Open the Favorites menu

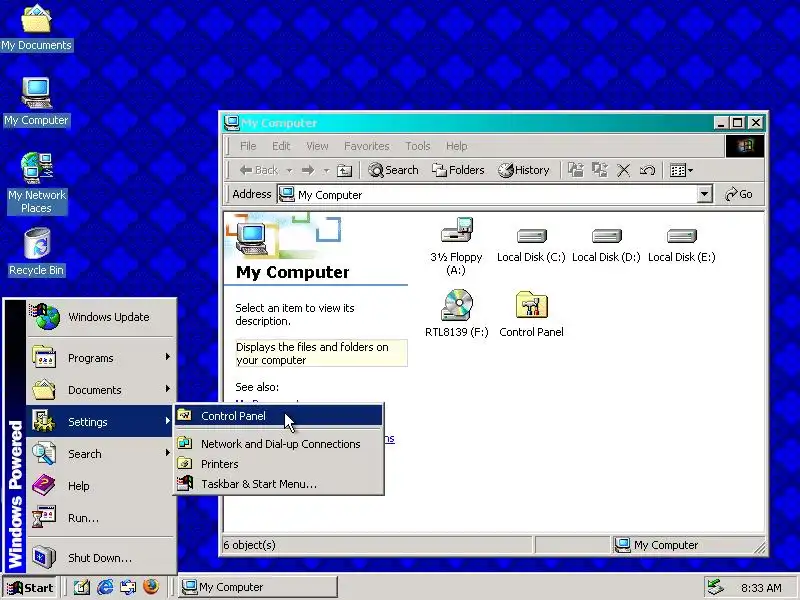(367, 146)
